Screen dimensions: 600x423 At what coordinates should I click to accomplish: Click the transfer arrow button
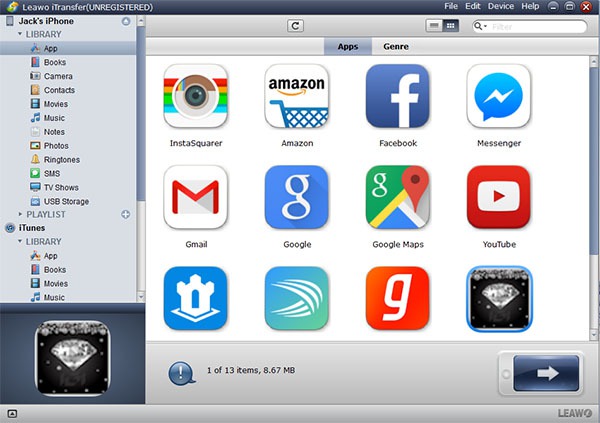click(545, 373)
